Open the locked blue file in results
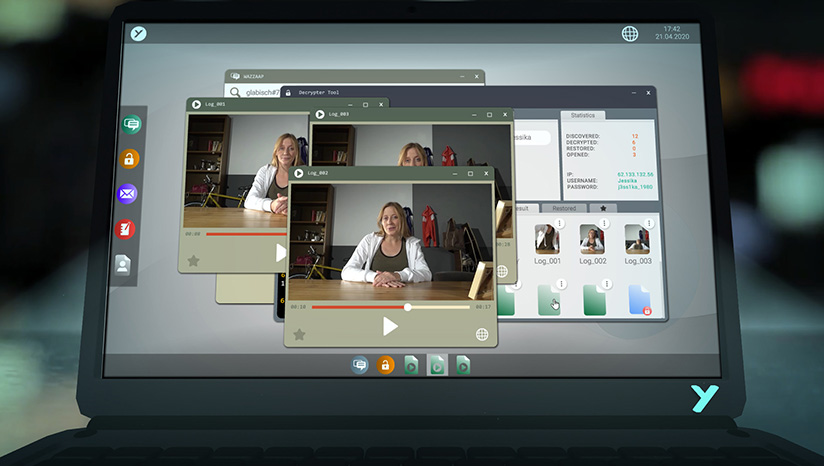The width and height of the screenshot is (824, 466). [640, 300]
